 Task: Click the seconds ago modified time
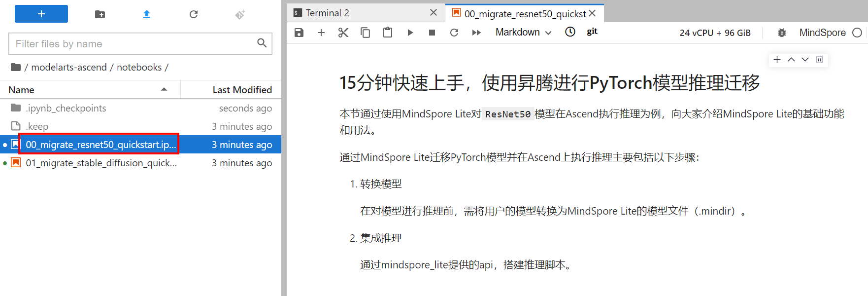[245, 108]
